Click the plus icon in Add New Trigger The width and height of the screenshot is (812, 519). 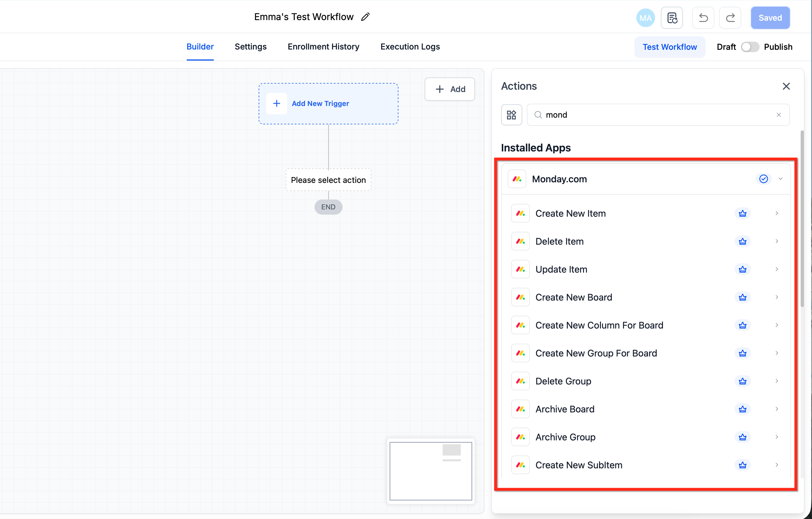[276, 103]
